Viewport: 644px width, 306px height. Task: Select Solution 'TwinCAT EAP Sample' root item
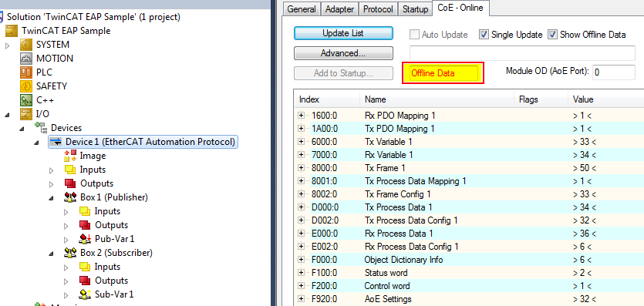tap(93, 17)
